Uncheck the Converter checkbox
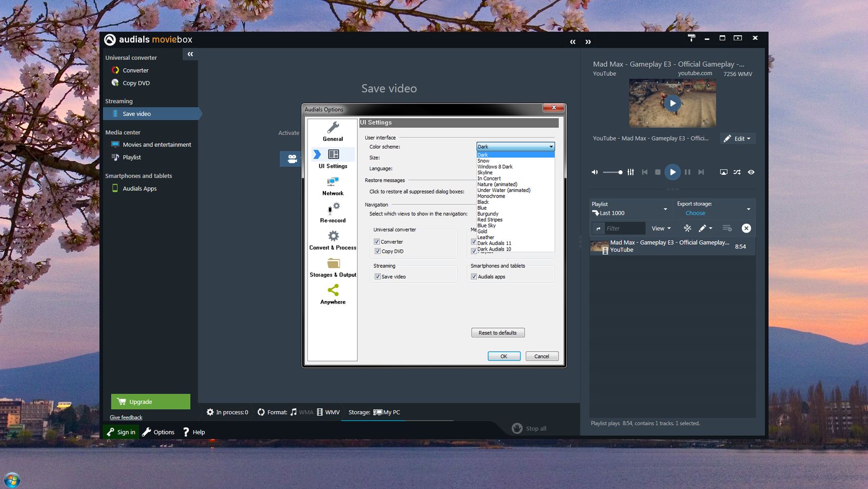 pyautogui.click(x=376, y=241)
